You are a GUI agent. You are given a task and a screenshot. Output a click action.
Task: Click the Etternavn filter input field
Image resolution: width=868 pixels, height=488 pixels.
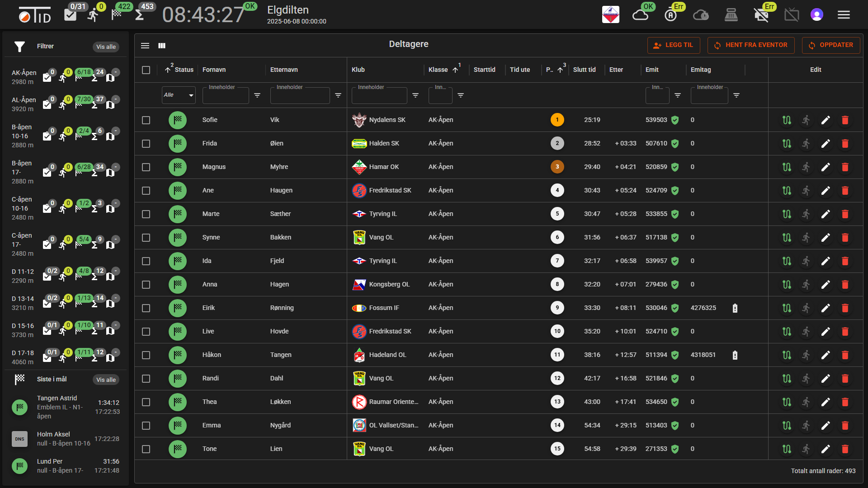pyautogui.click(x=300, y=95)
